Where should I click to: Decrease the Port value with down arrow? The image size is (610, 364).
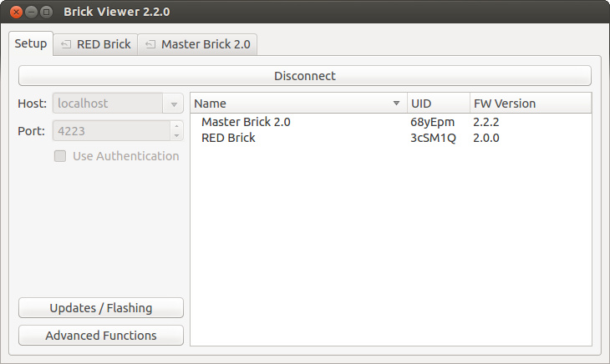pos(176,135)
